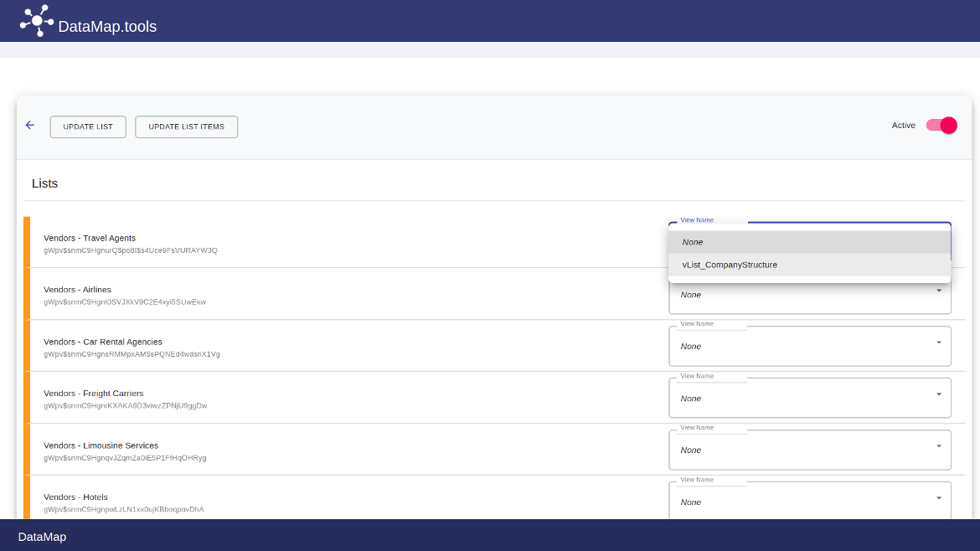
Task: Click the UPDATE LIST button
Action: pos(87,126)
